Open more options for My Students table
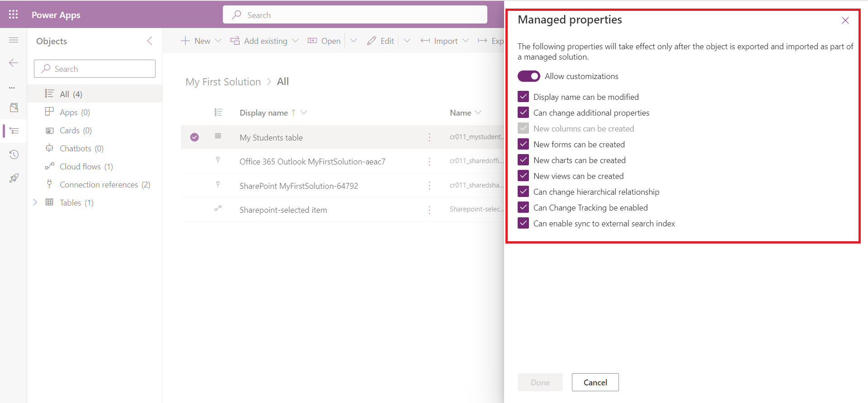The width and height of the screenshot is (868, 403). pos(429,137)
